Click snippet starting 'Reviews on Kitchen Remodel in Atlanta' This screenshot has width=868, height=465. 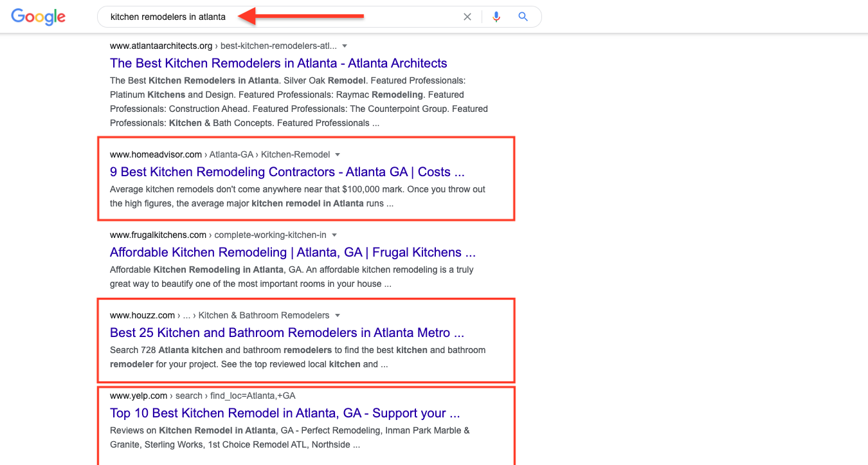coord(290,437)
